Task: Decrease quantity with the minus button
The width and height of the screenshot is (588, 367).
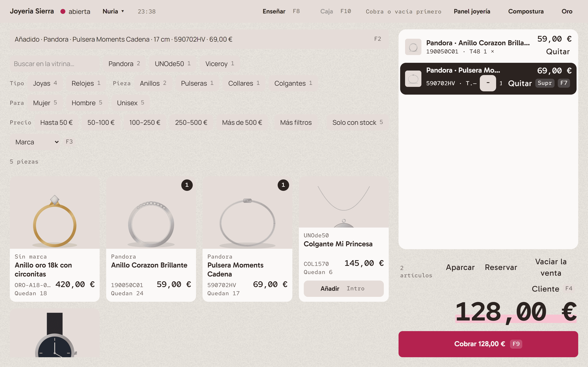Action: [488, 83]
